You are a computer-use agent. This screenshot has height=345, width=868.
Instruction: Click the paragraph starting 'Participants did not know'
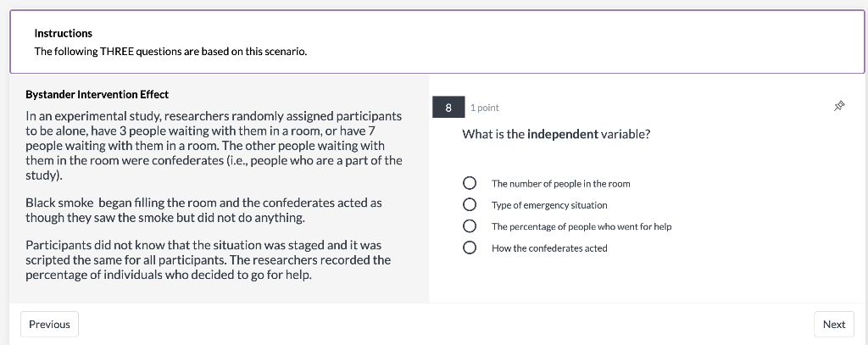(x=209, y=259)
